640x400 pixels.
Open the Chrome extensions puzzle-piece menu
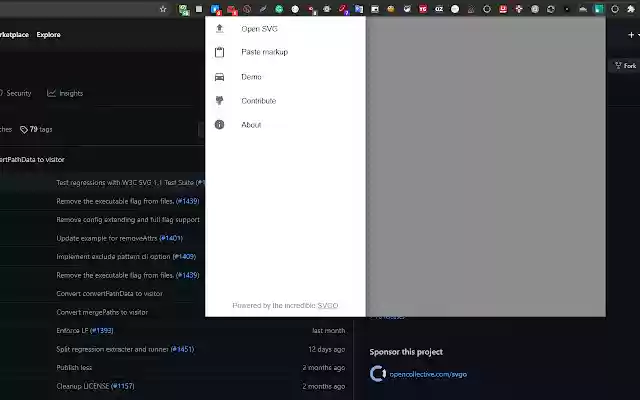pyautogui.click(x=631, y=9)
